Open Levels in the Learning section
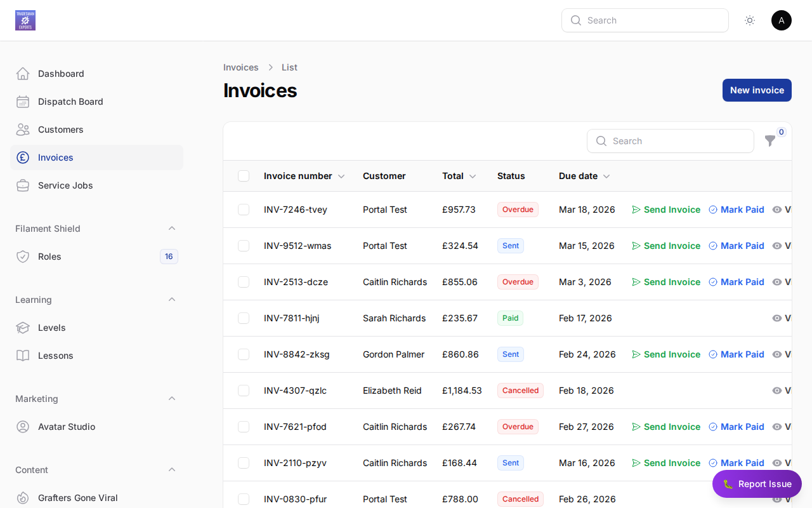Screen dimensions: 812x508 (51, 328)
